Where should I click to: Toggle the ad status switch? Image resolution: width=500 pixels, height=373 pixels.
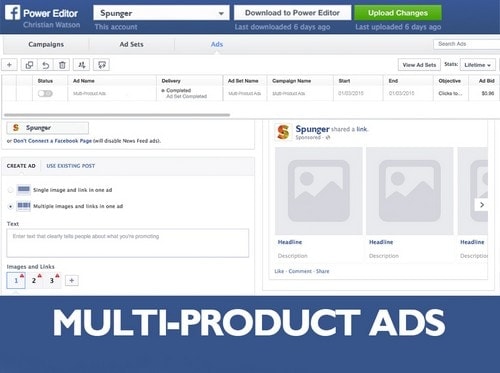tap(45, 93)
